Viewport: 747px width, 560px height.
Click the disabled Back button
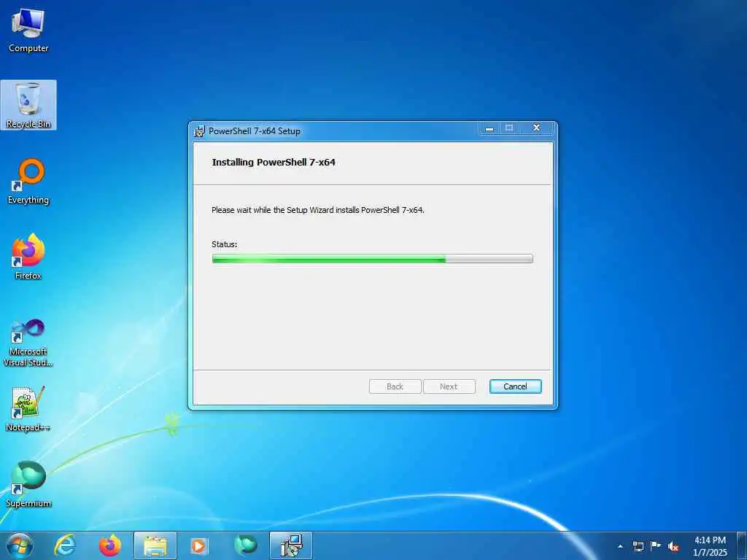(395, 386)
